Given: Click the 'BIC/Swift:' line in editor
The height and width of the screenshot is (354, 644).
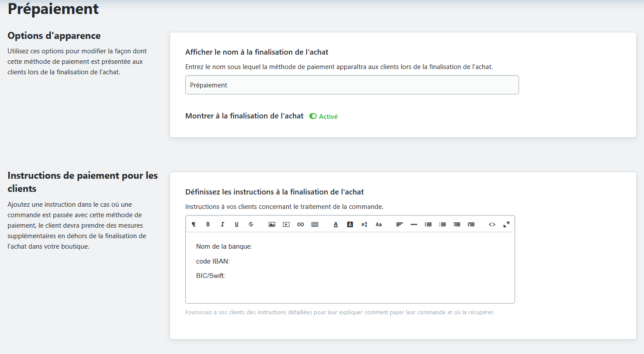Looking at the screenshot, I should [x=211, y=276].
